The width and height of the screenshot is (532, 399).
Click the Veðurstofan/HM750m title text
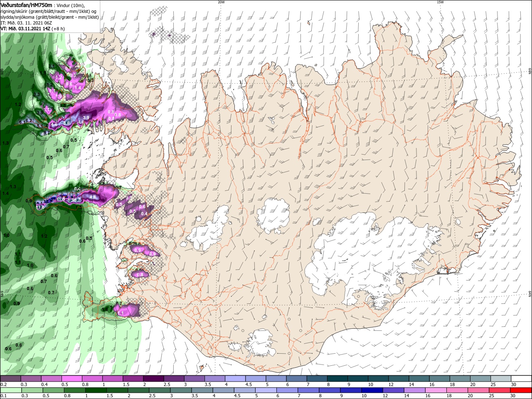pyautogui.click(x=27, y=5)
